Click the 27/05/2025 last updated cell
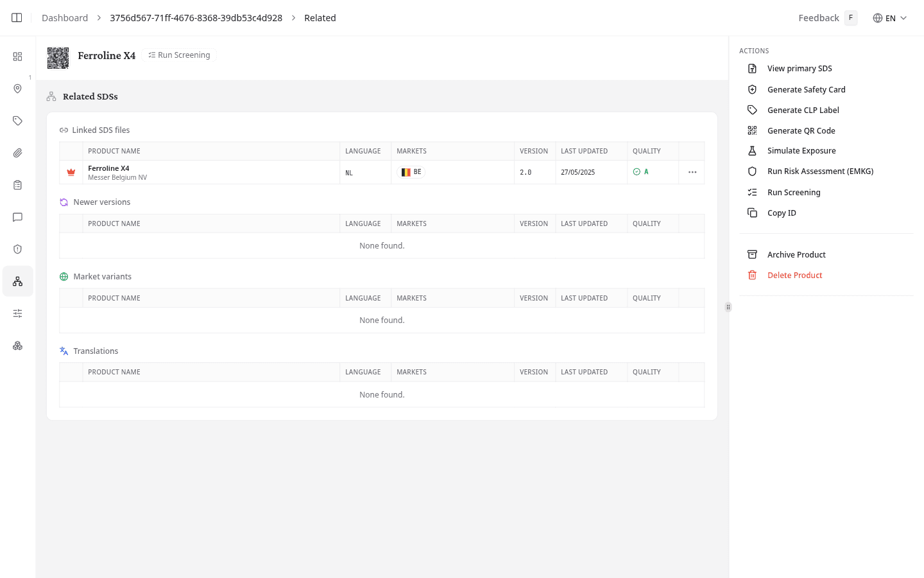This screenshot has width=924, height=578. [577, 173]
